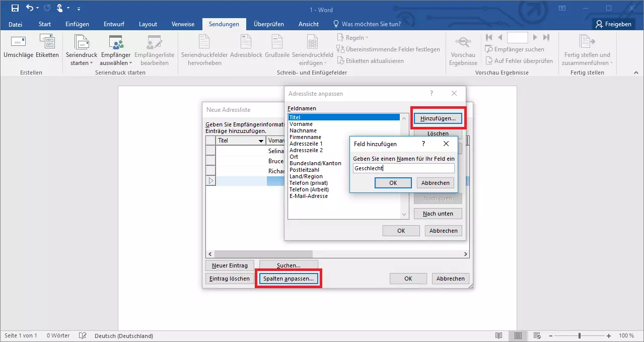Viewport: 644px width, 342px height.
Task: Switch to the Start tab
Action: [45, 24]
